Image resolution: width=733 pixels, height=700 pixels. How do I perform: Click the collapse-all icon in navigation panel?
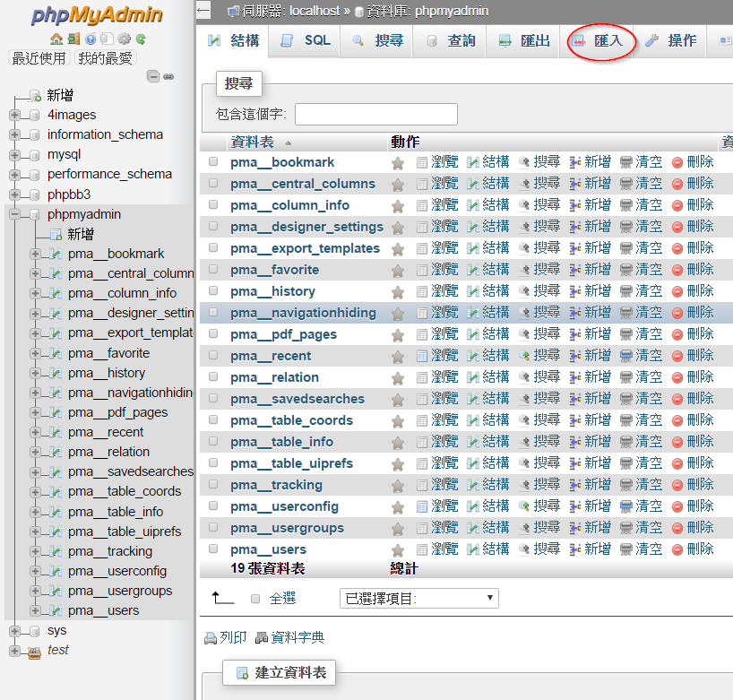coord(153,77)
